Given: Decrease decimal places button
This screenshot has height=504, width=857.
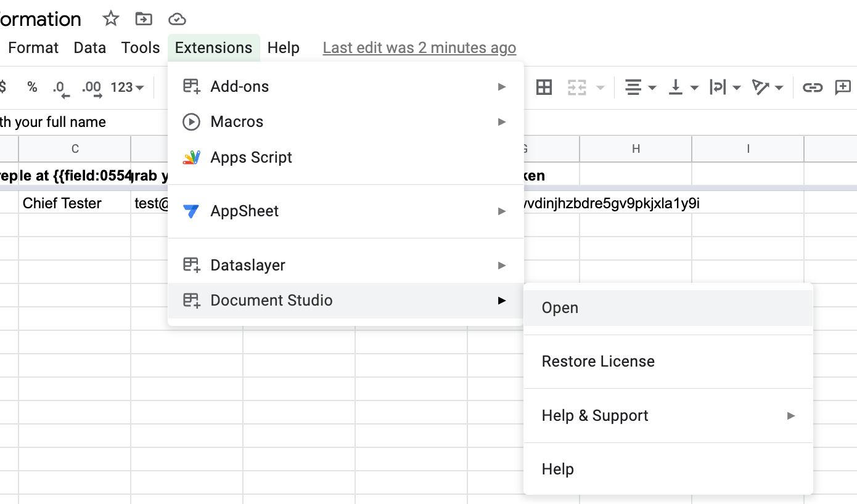Looking at the screenshot, I should tap(61, 88).
